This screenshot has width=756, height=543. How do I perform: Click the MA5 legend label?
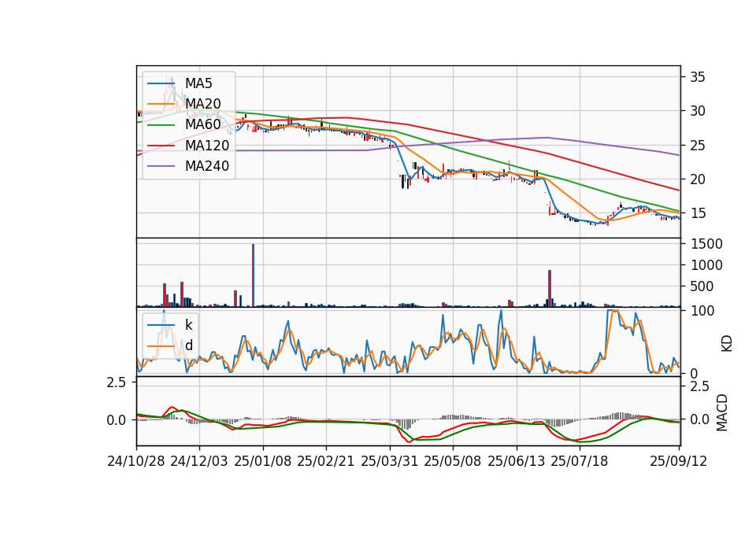pos(198,83)
